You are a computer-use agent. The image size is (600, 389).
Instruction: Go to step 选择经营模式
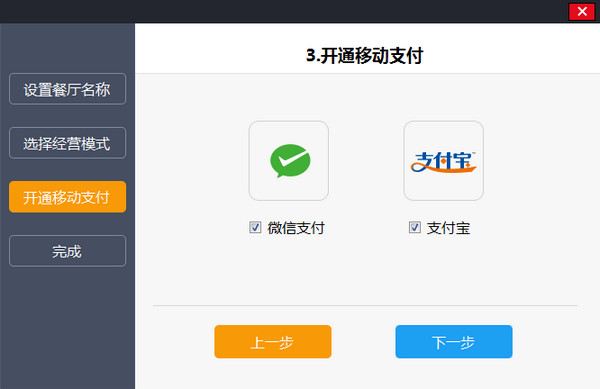point(67,143)
